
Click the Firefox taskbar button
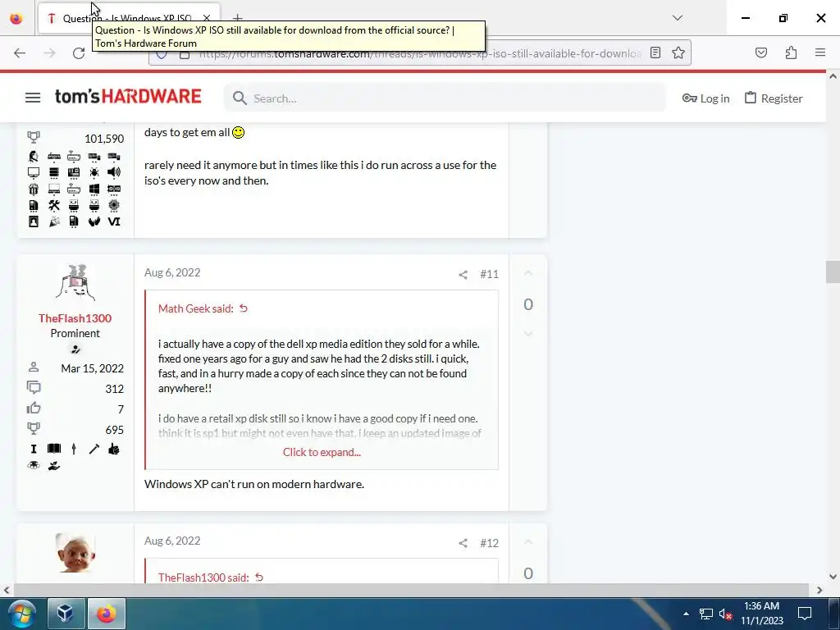[x=107, y=614]
